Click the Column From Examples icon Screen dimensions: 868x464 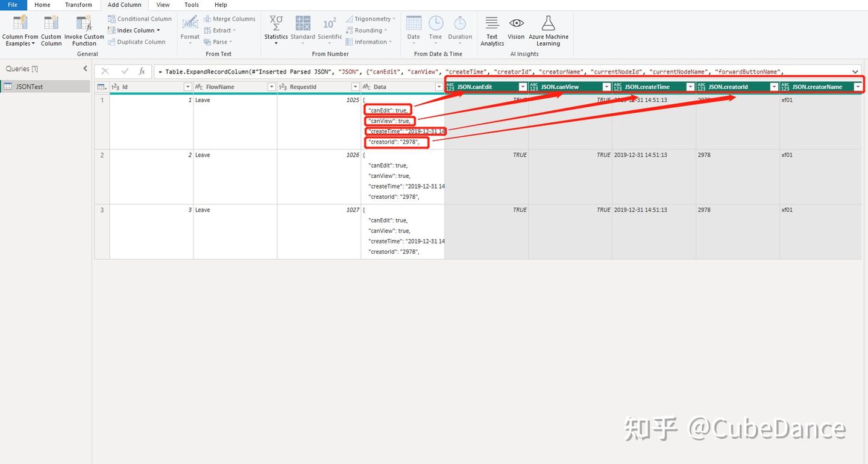(x=20, y=23)
